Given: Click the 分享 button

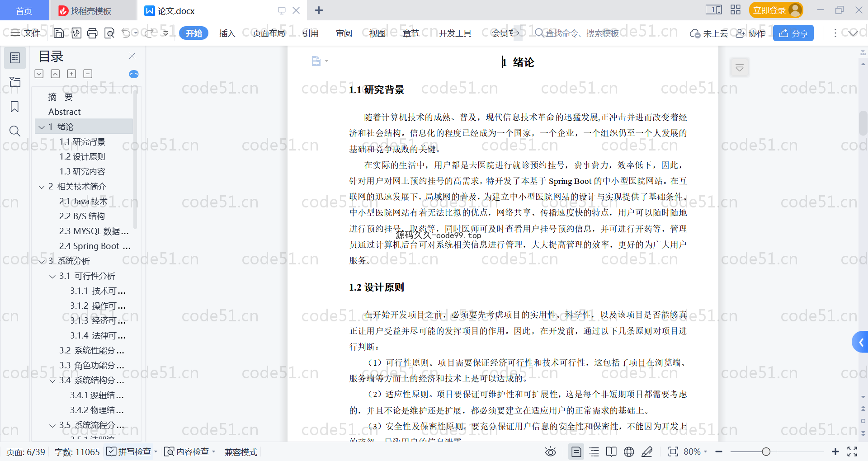Looking at the screenshot, I should point(793,33).
